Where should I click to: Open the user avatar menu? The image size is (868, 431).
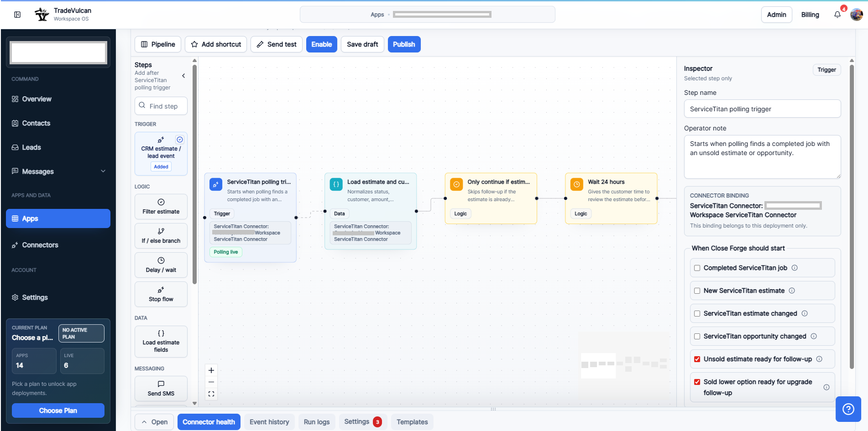point(857,15)
